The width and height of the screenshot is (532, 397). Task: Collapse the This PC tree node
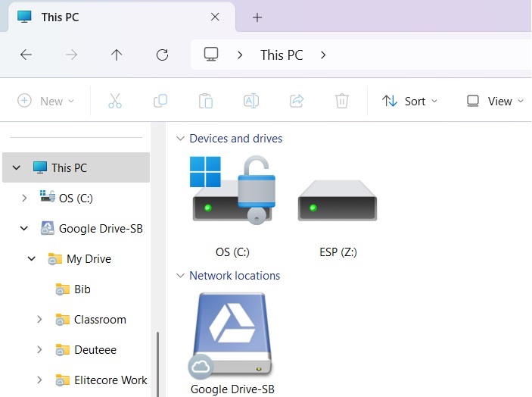coord(17,167)
